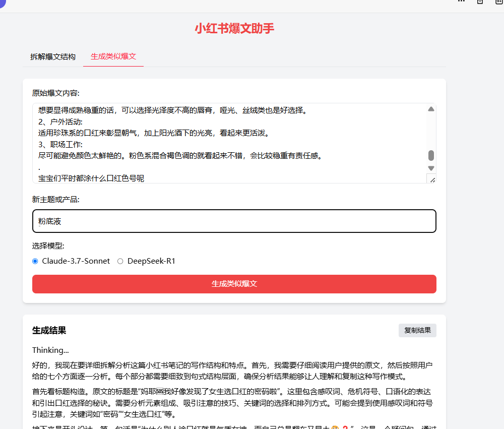Click the 复制结果 button
Screen dimensions: 504x429
pyautogui.click(x=417, y=330)
